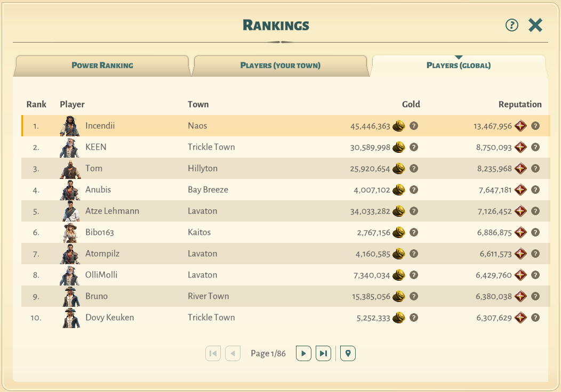Click the Bibo163 player avatar
The height and width of the screenshot is (392, 561).
point(70,233)
